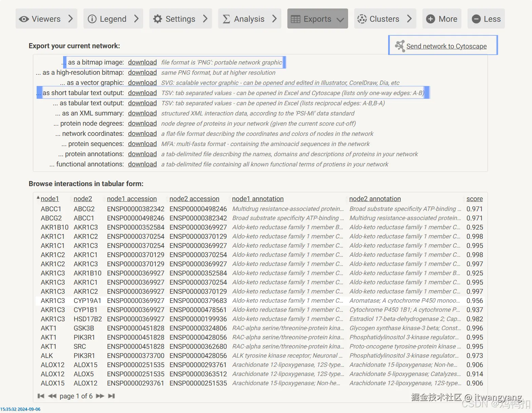Sort table by node1 column header
The image size is (532, 413).
pyautogui.click(x=50, y=199)
